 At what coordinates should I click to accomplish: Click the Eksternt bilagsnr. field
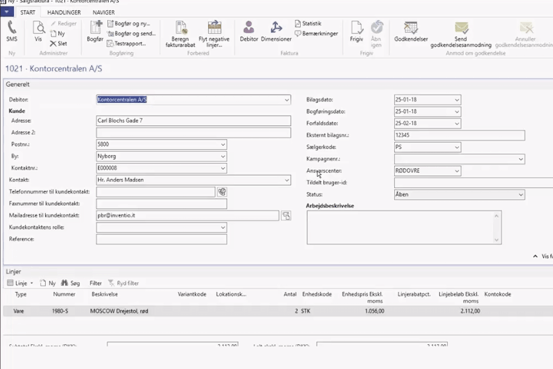[459, 135]
